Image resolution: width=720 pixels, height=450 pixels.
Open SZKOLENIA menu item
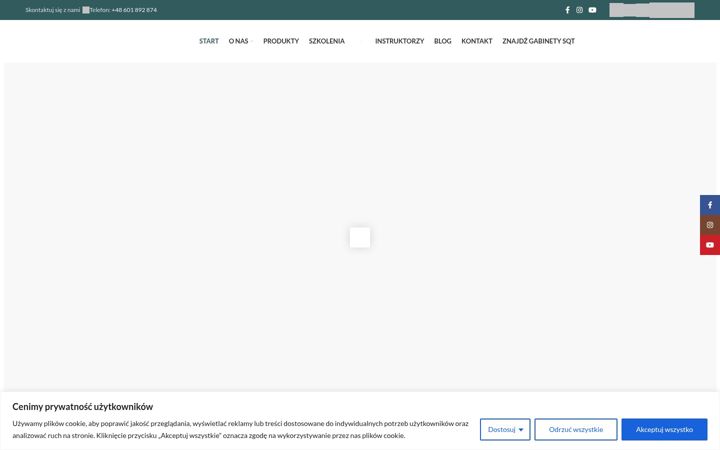coord(326,41)
